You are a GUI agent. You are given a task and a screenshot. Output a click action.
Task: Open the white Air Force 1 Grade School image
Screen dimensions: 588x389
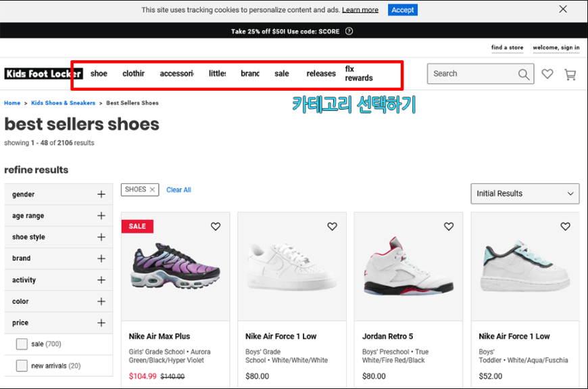[x=292, y=267]
